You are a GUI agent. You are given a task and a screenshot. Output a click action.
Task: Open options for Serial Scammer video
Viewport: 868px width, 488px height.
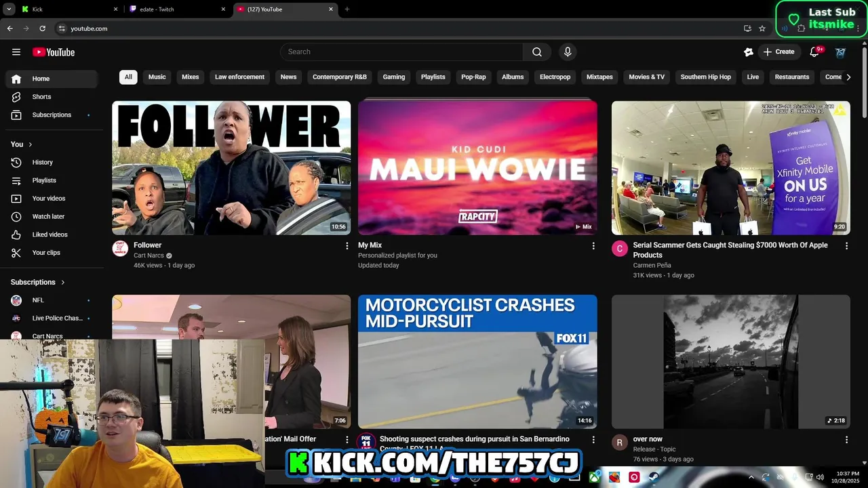(x=846, y=246)
